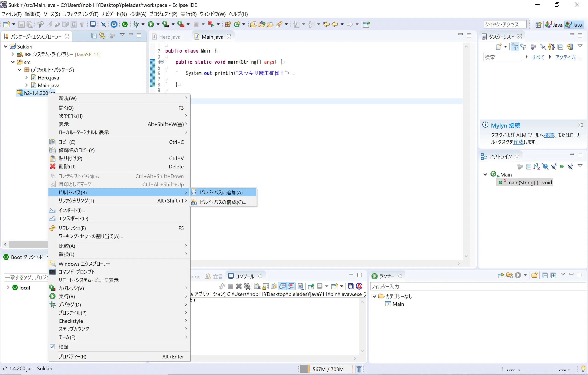Click the Open Perspective icon near Quick Access
The image size is (588, 375).
538,25
